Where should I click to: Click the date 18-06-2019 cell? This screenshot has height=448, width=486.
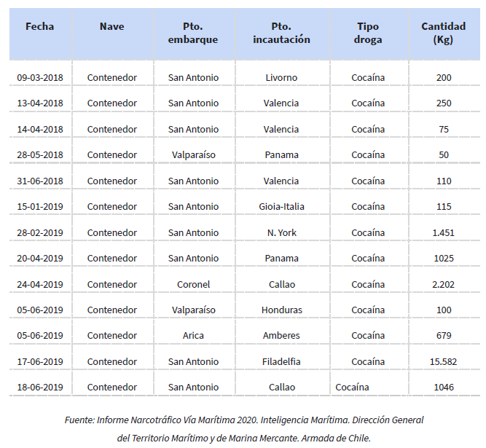pyautogui.click(x=40, y=387)
